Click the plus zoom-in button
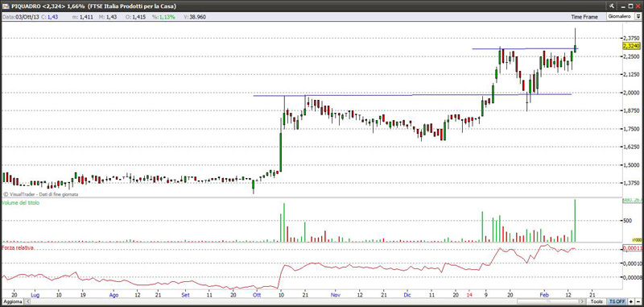This screenshot has width=644, height=307. (630, 301)
